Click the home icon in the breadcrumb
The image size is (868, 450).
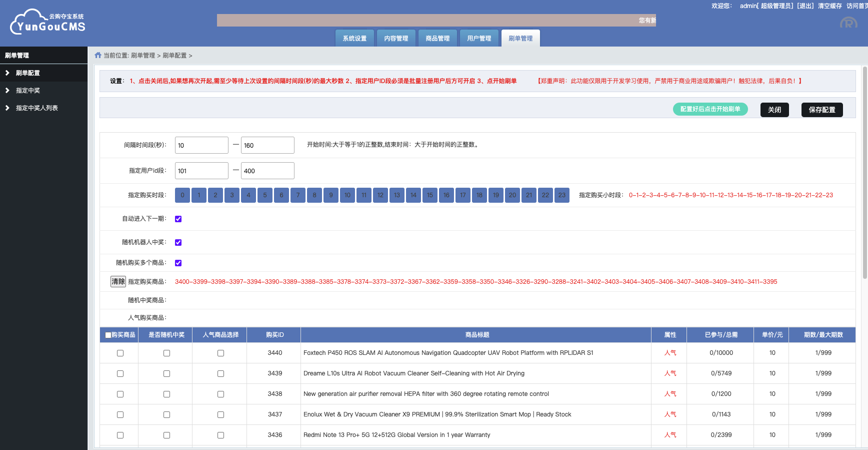[x=98, y=56]
